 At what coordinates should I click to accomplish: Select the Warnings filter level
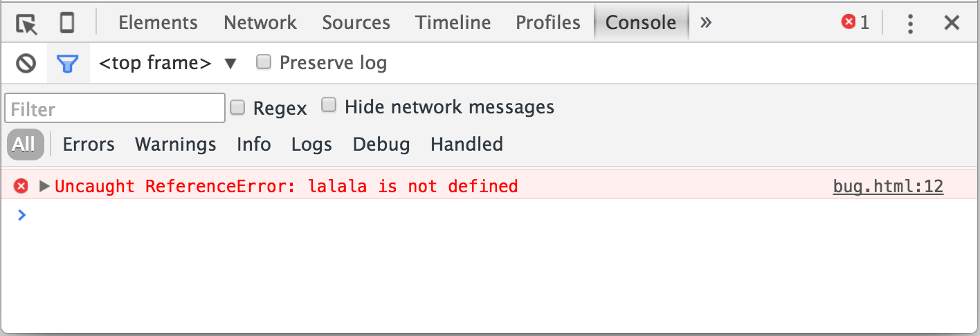pos(175,144)
